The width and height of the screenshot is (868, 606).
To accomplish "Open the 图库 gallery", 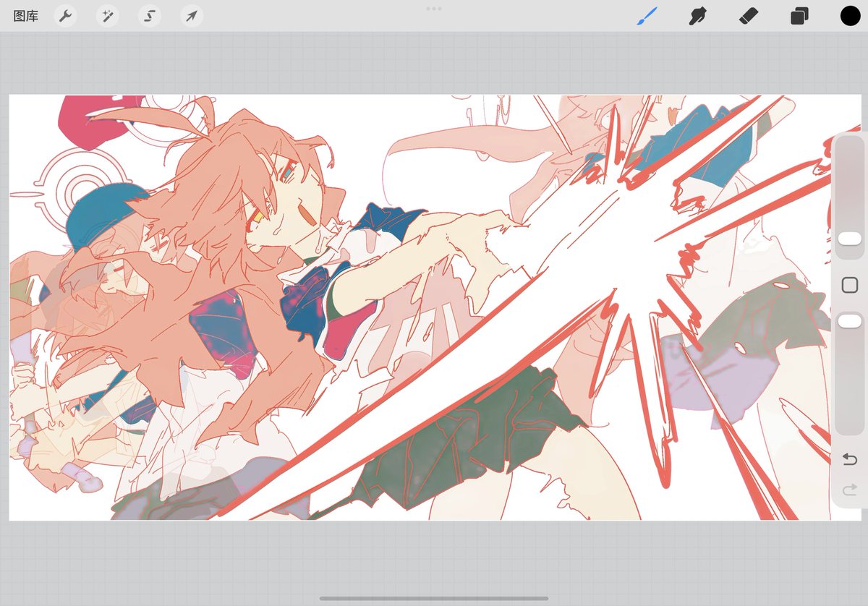I will (26, 16).
